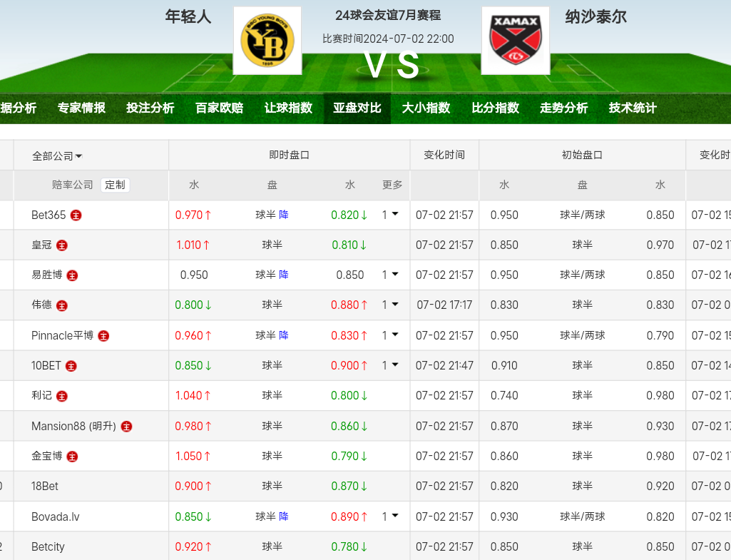Click the 年轻人 home team name

tap(188, 16)
